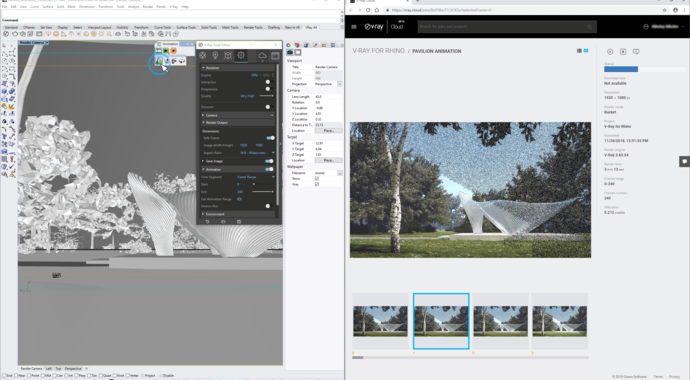
Task: Click the orange icon in Animation toolbar
Action: (x=173, y=51)
